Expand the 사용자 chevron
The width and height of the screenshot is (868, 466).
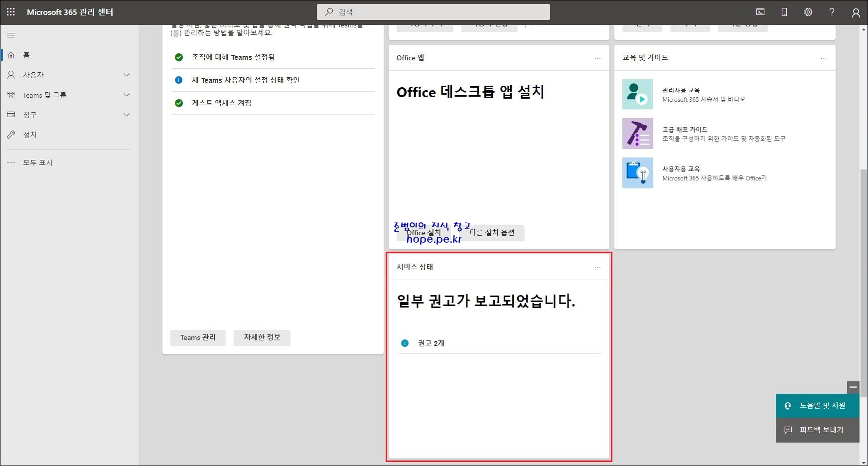(127, 75)
